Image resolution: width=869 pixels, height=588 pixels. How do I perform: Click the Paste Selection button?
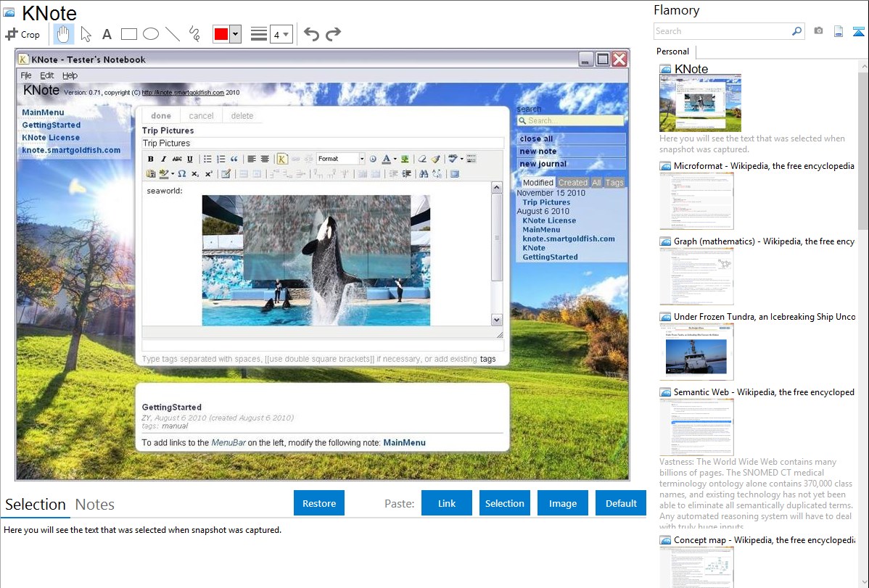504,503
